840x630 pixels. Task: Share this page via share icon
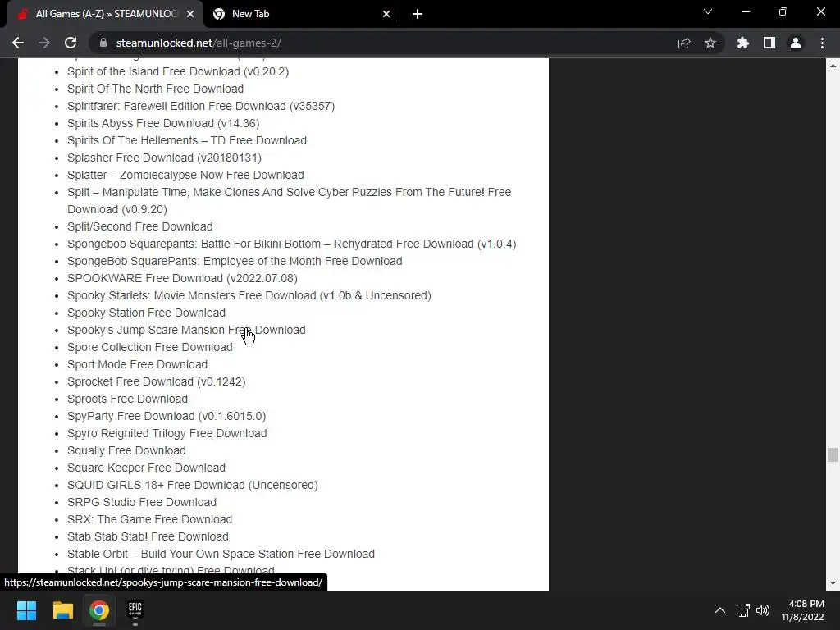(684, 43)
